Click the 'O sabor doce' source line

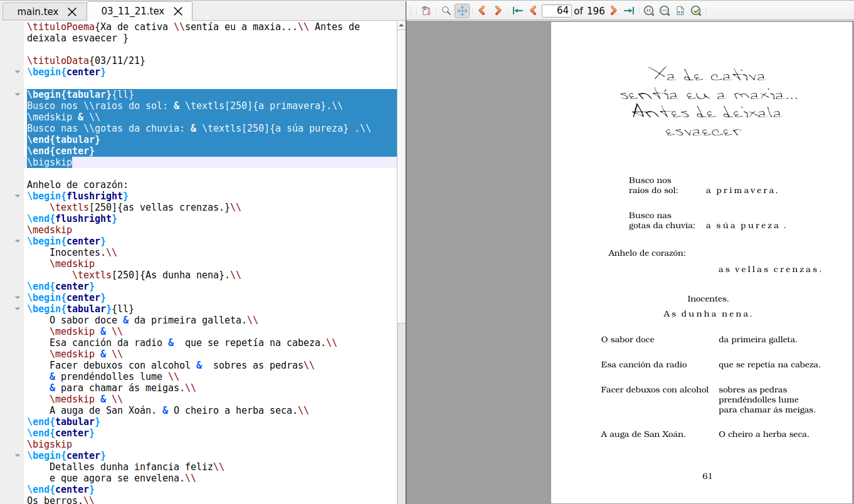tap(154, 320)
